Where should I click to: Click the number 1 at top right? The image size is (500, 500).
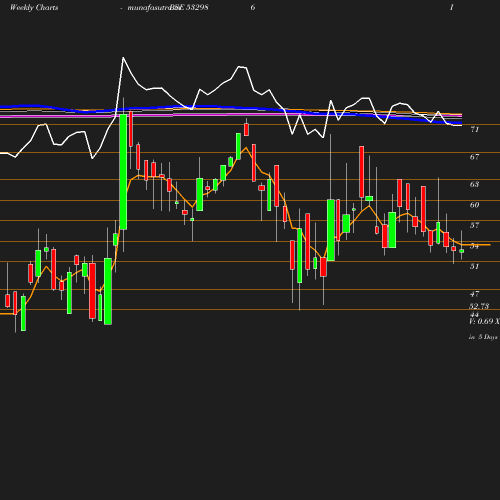(x=452, y=7)
